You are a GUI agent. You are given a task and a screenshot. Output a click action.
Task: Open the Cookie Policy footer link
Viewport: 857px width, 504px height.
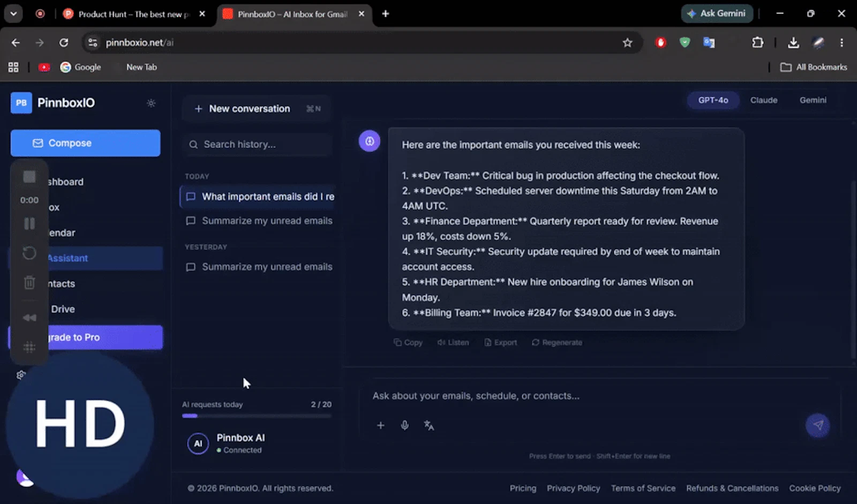tap(815, 488)
